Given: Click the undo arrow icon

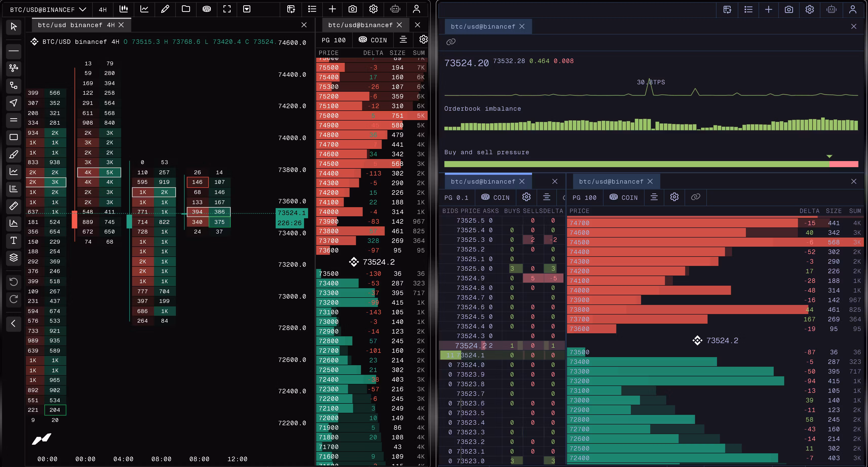Looking at the screenshot, I should [13, 282].
